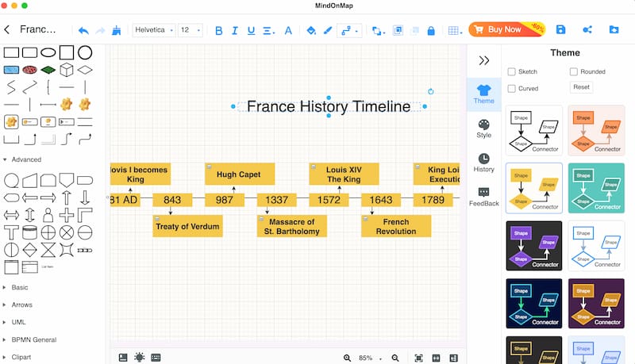Open the 85% zoom level dropdown
This screenshot has width=635, height=364.
(370, 358)
